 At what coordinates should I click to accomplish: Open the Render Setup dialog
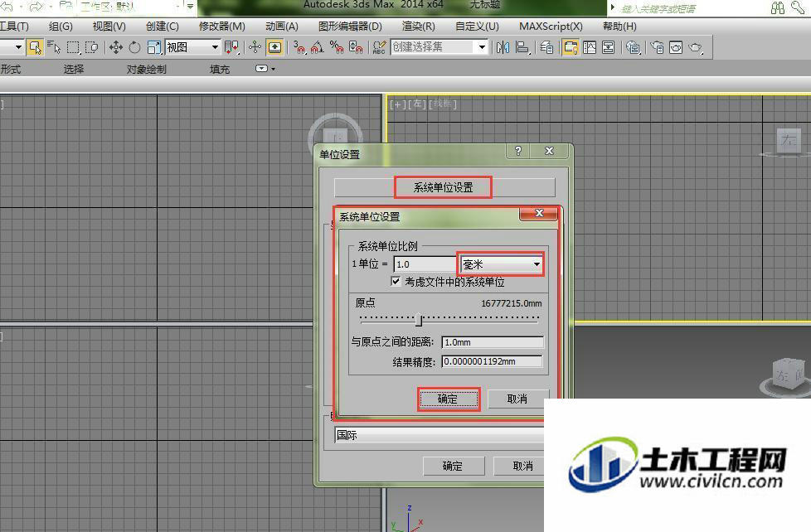[x=657, y=47]
